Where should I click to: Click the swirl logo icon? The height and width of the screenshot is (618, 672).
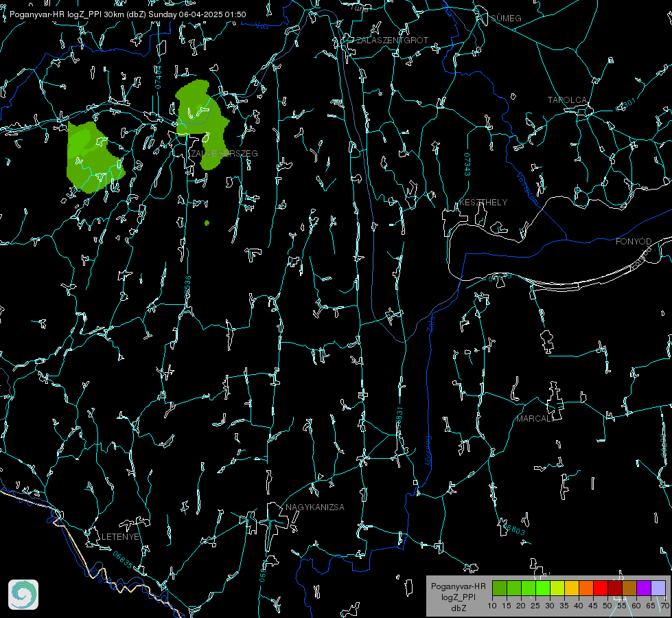tap(23, 595)
